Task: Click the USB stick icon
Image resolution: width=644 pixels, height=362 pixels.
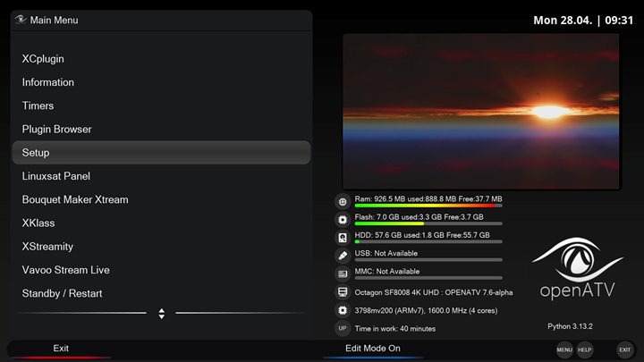Action: point(343,256)
